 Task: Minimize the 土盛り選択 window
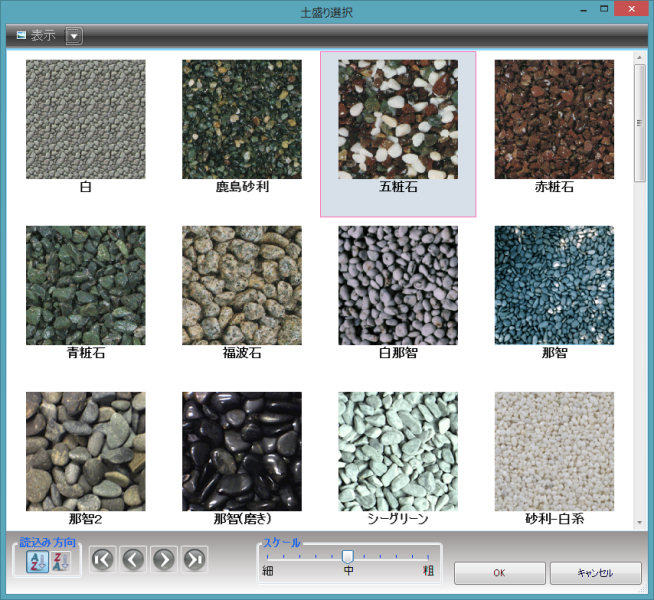point(584,10)
